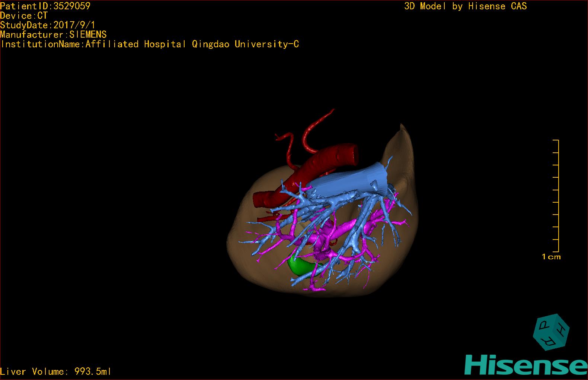Click the Liver Volume: 993.5ml readout
This screenshot has width=588, height=380.
[55, 371]
